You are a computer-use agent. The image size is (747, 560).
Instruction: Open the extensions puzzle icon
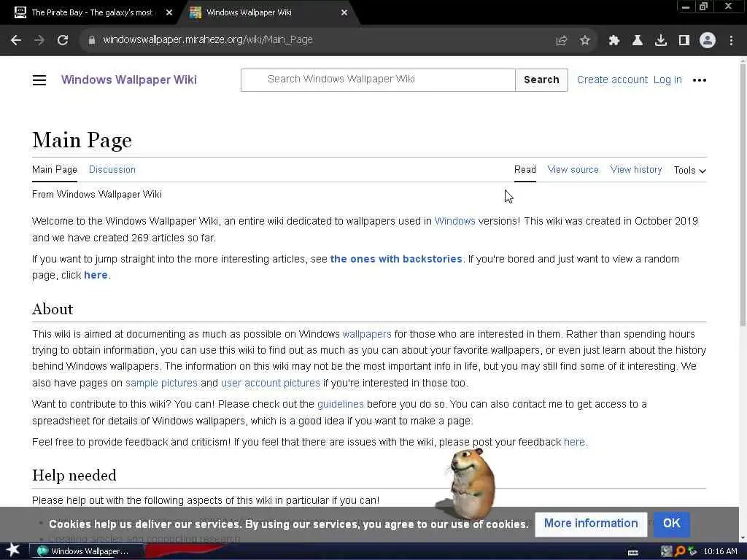coord(614,41)
